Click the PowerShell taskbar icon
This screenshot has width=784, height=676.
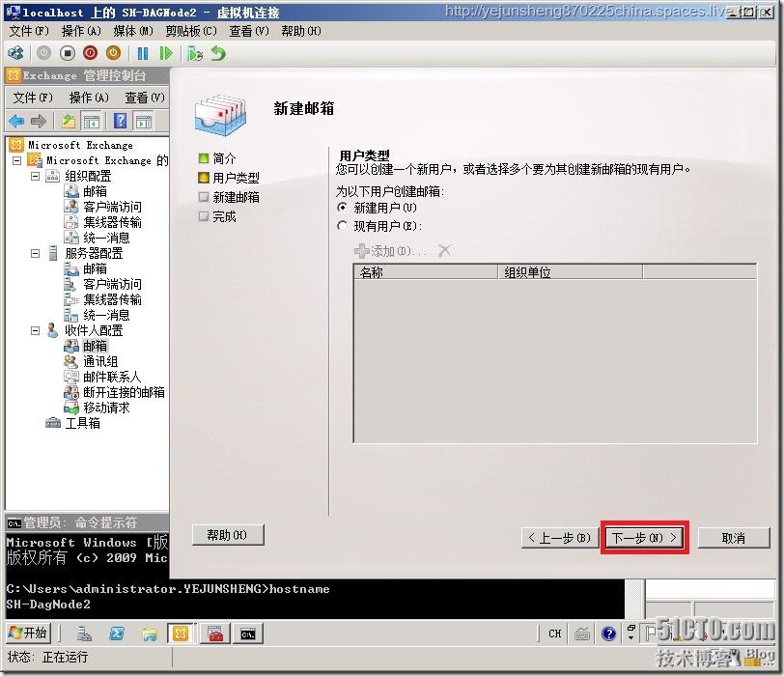point(117,634)
